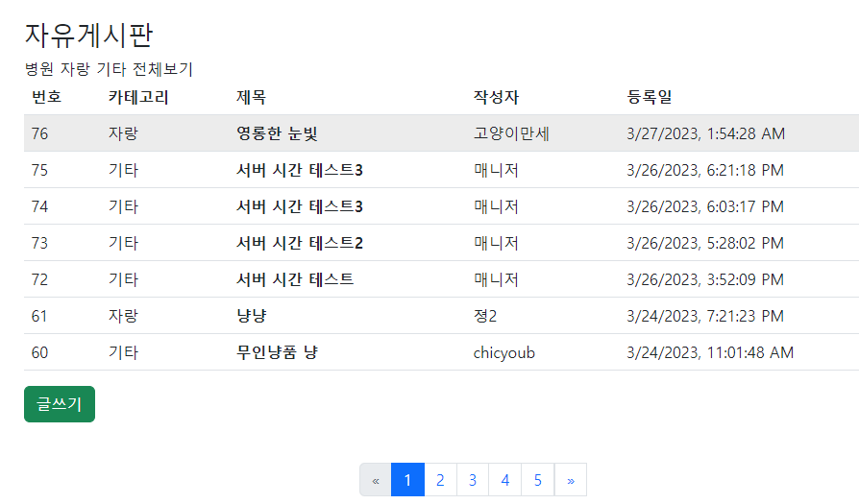Viewport: 859px width, 504px height.
Task: Open post titled 무인냥품 냥
Action: coord(277,352)
